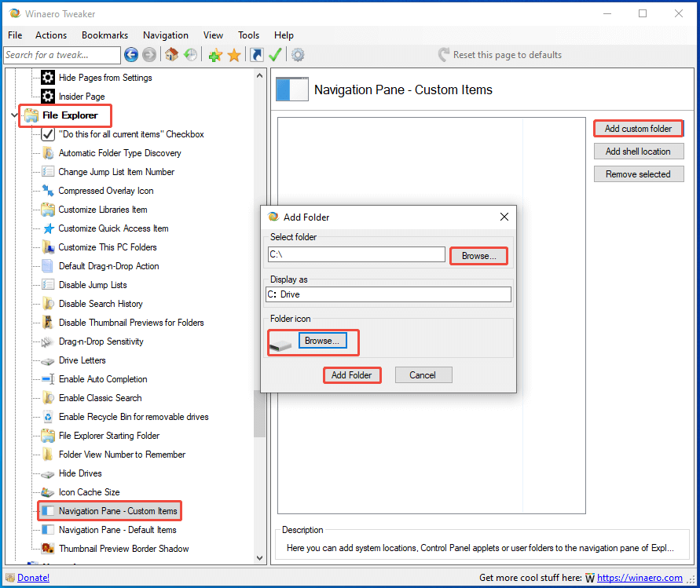This screenshot has width=700, height=588.
Task: Click the drive icon under Folder icon
Action: pyautogui.click(x=280, y=342)
